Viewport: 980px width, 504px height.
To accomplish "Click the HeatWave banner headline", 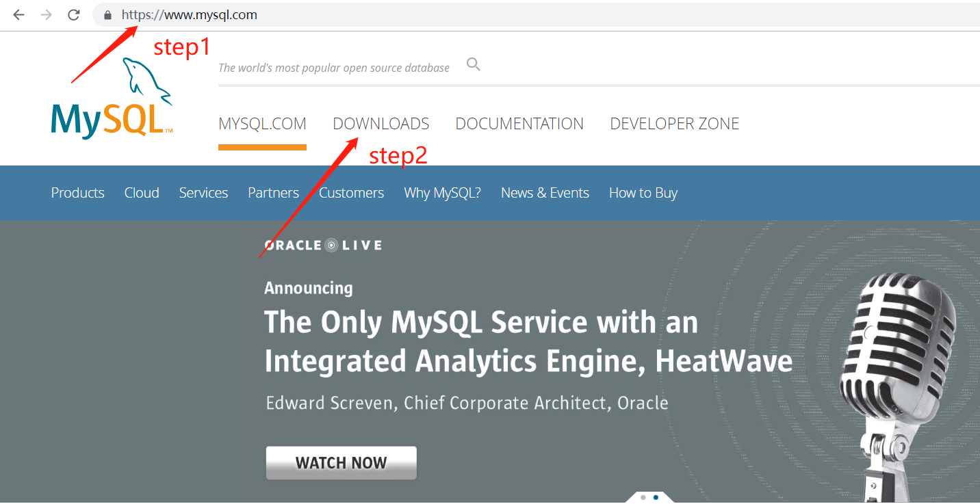I will pos(528,341).
